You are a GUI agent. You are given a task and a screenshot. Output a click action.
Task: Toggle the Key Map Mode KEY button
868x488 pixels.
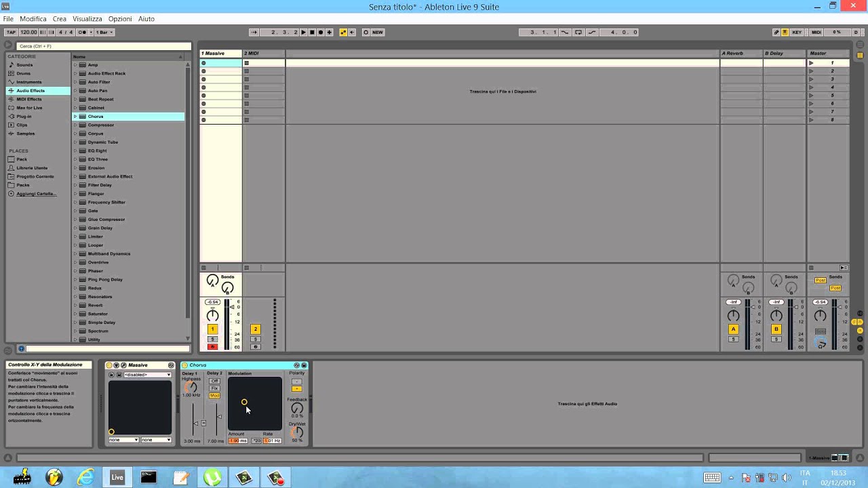pos(797,32)
